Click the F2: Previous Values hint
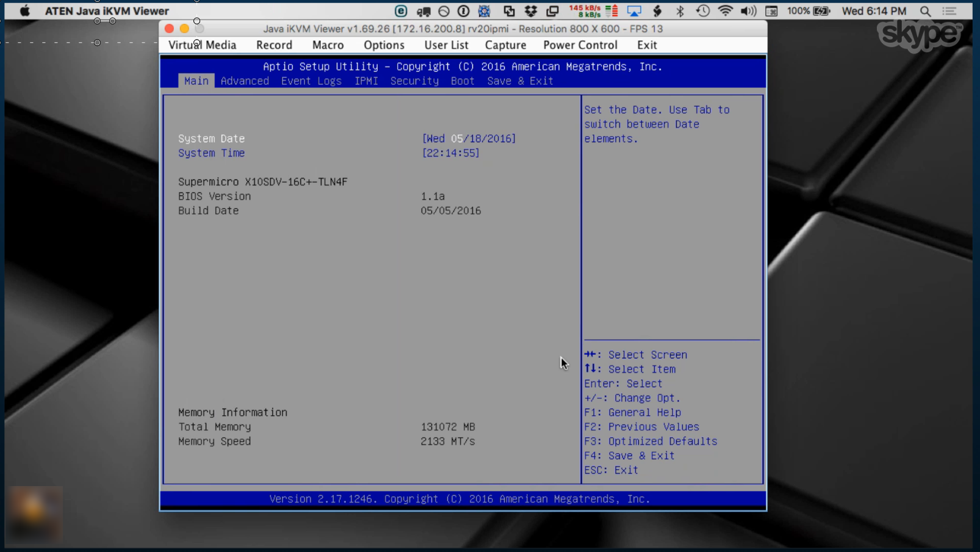The height and width of the screenshot is (552, 980). 641,427
